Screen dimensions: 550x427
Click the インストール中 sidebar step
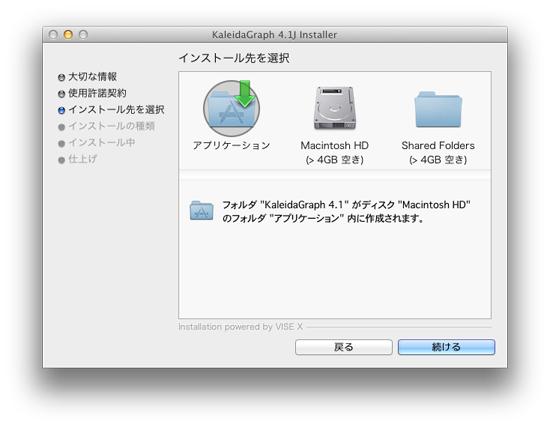click(102, 142)
